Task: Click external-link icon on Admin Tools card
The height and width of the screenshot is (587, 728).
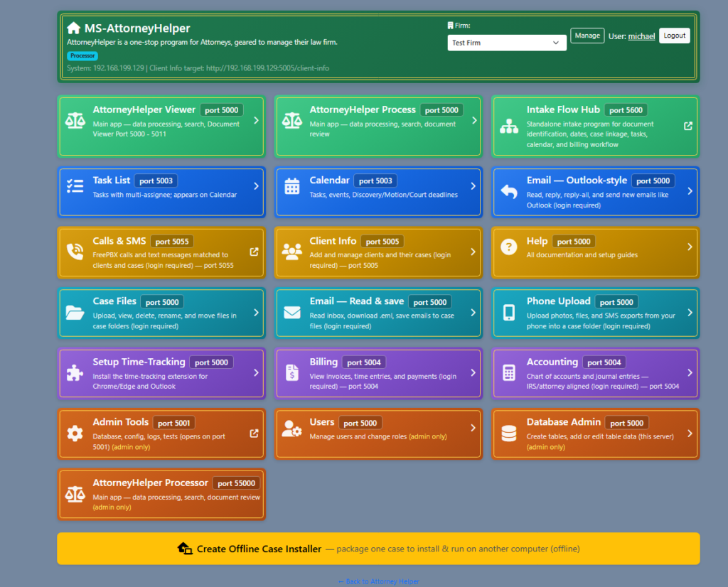Action: click(254, 433)
